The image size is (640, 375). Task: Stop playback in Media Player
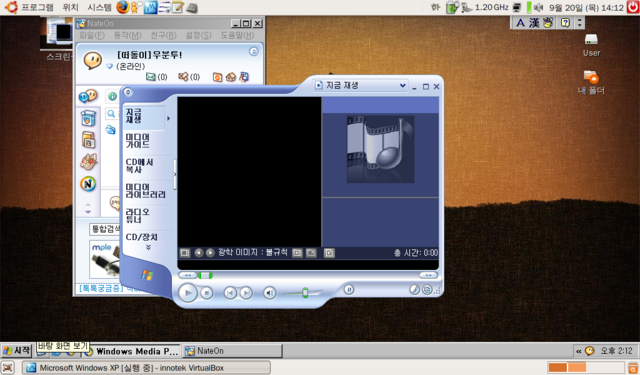click(x=207, y=293)
